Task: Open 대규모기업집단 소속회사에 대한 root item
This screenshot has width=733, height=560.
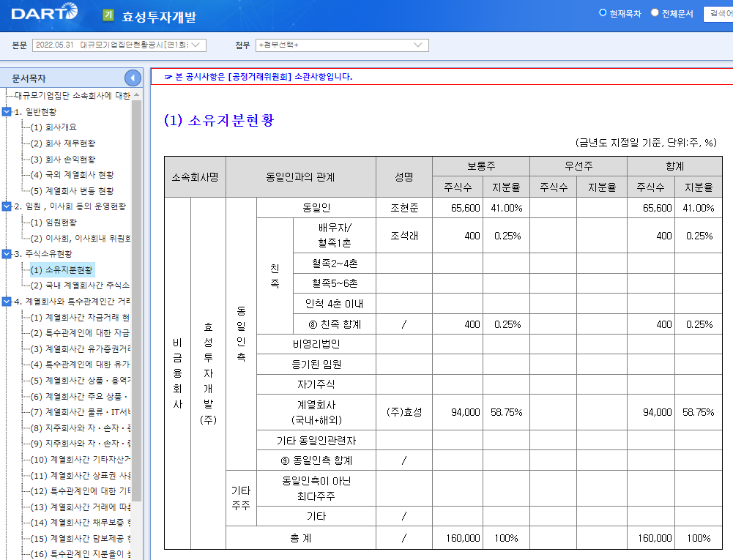Action: point(72,95)
